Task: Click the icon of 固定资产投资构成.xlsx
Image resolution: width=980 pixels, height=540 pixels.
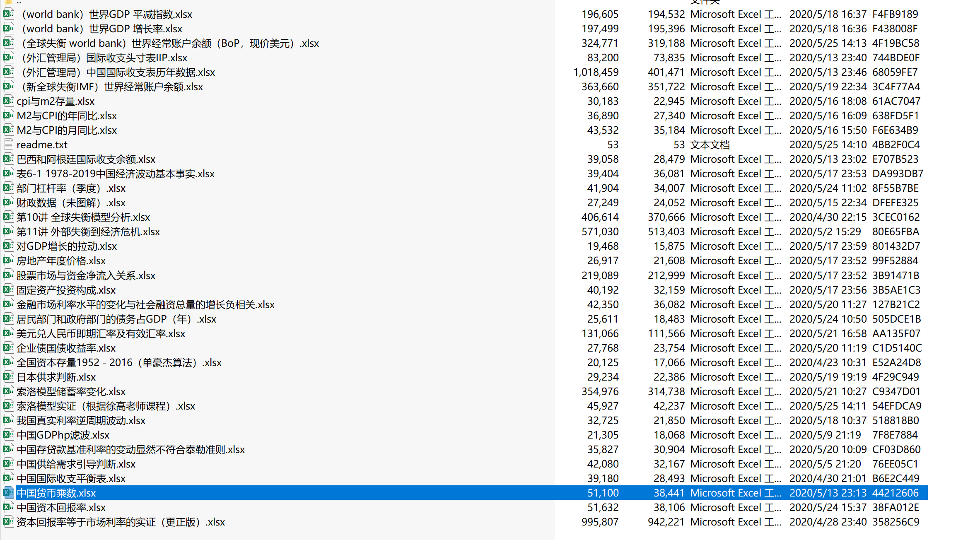Action: click(x=8, y=290)
